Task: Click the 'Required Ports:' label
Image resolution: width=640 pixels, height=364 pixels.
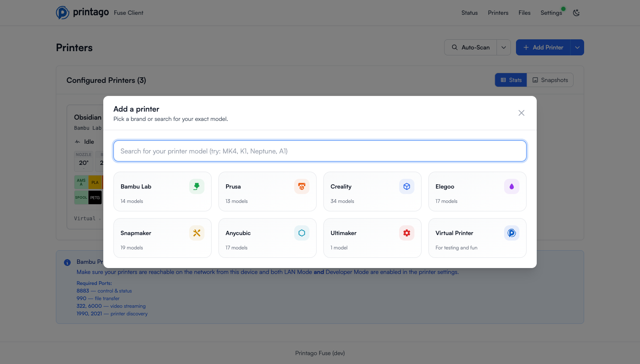Action: pyautogui.click(x=94, y=283)
